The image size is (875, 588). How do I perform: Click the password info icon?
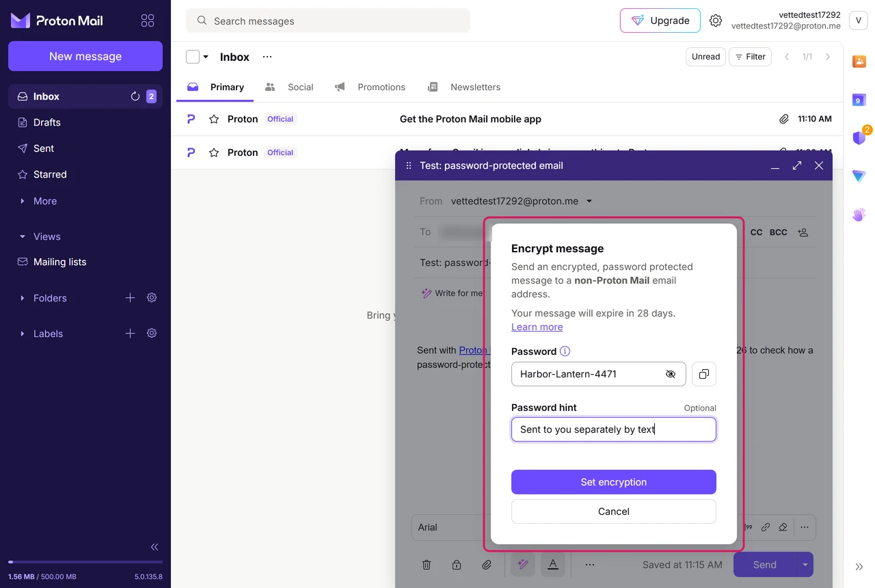tap(565, 351)
